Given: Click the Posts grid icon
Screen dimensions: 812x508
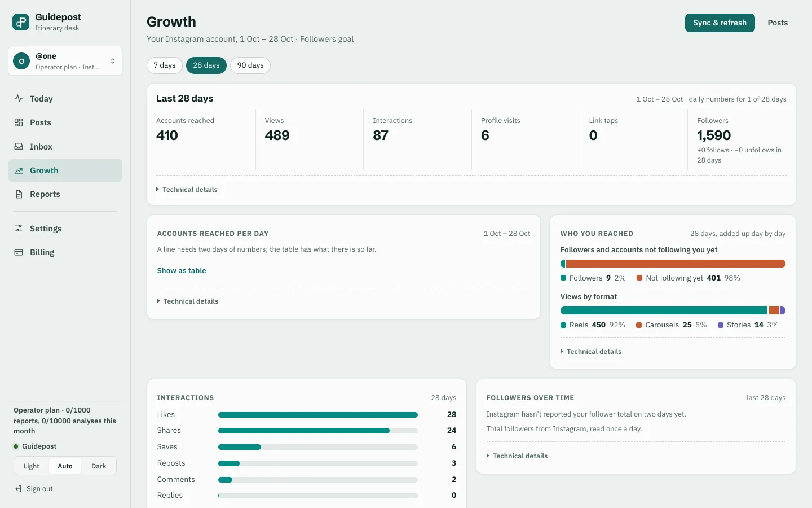Looking at the screenshot, I should 19,122.
